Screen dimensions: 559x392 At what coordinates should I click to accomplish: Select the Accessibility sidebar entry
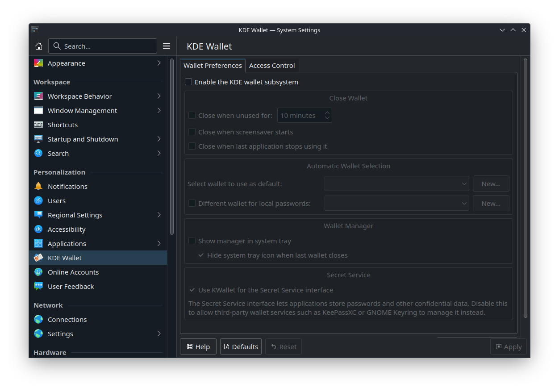[x=98, y=229]
